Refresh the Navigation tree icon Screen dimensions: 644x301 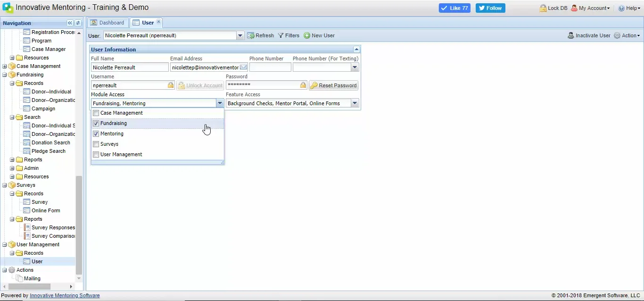pyautogui.click(x=78, y=23)
